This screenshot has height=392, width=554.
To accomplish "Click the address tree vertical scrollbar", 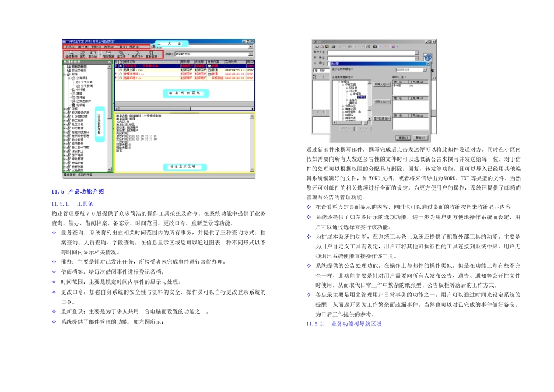I will pos(370,100).
